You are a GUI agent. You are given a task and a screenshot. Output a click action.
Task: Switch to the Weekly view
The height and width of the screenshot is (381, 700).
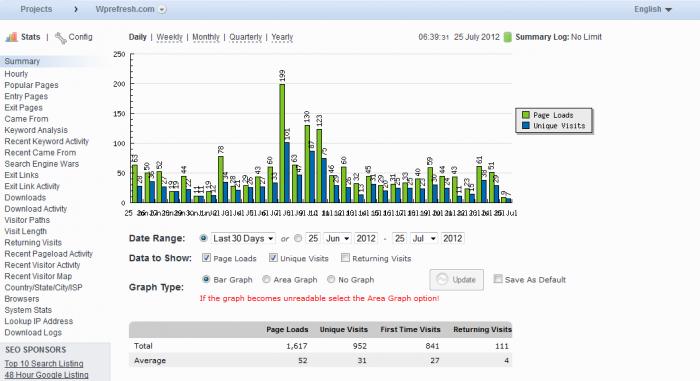click(169, 37)
